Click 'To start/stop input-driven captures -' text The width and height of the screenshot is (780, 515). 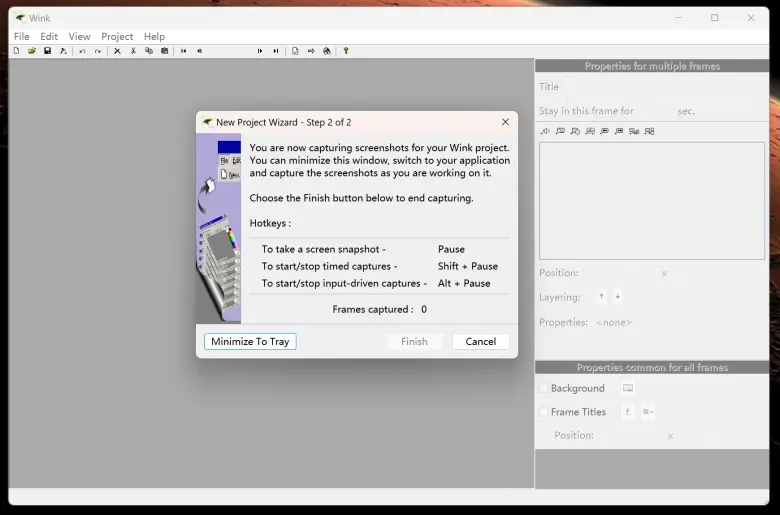tap(344, 283)
